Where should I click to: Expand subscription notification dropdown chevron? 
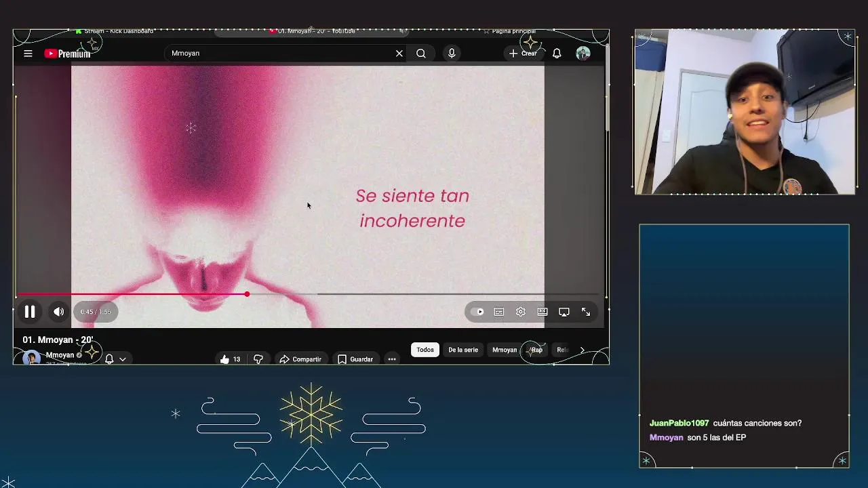click(123, 359)
